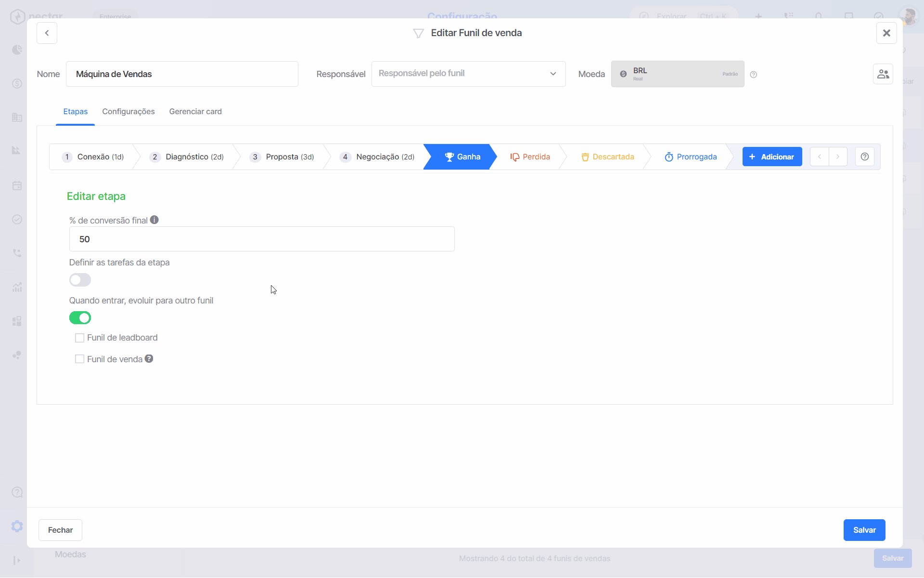Switch to Etapas tab
This screenshot has height=578, width=924.
coord(76,111)
